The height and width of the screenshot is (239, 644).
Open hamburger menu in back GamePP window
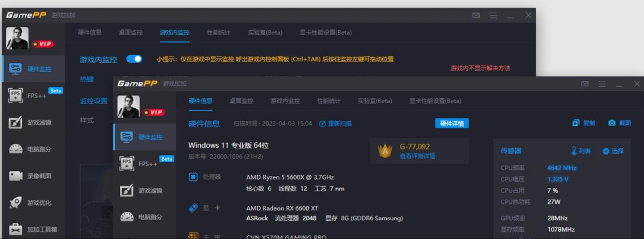point(493,15)
